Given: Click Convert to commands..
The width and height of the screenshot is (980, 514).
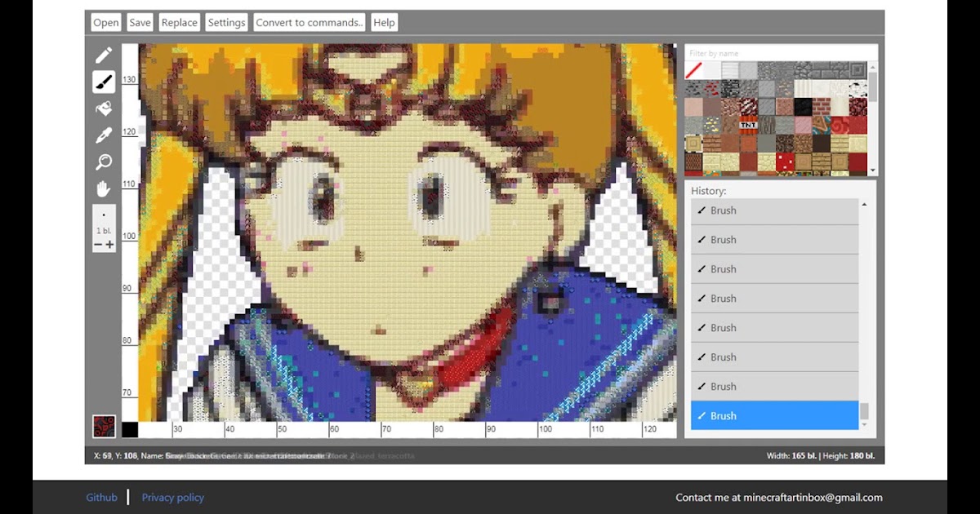Looking at the screenshot, I should (x=310, y=23).
